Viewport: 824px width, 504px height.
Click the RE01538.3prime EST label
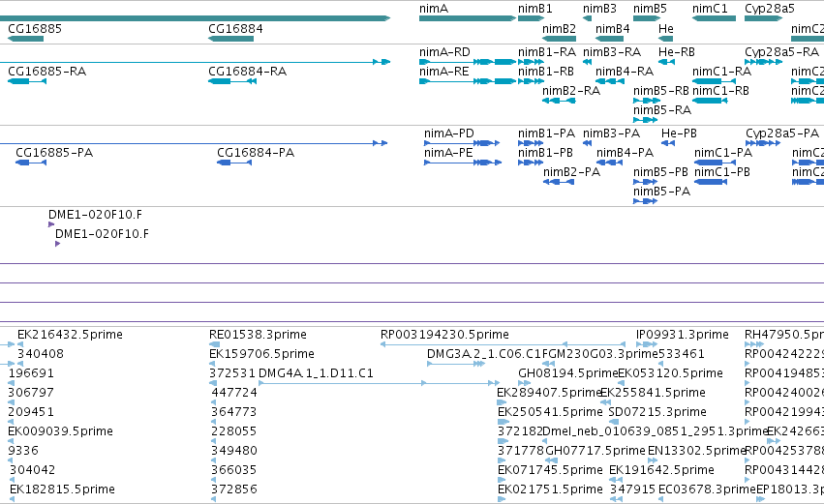pos(258,335)
